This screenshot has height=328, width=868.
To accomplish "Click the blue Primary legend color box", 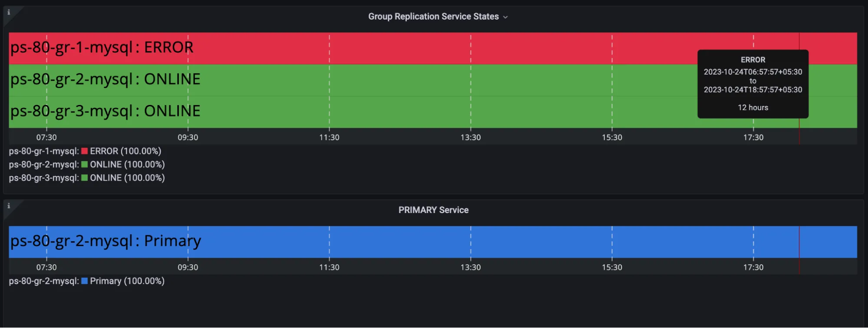I will (84, 281).
